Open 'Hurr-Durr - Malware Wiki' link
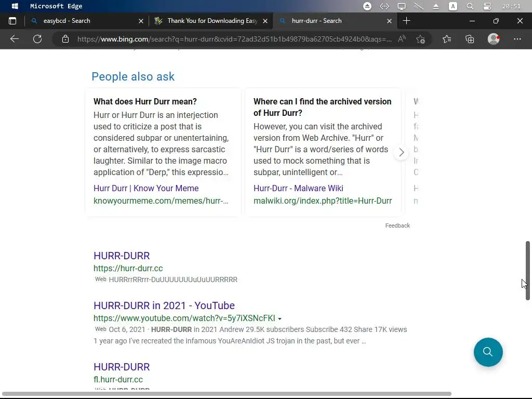 pyautogui.click(x=298, y=188)
